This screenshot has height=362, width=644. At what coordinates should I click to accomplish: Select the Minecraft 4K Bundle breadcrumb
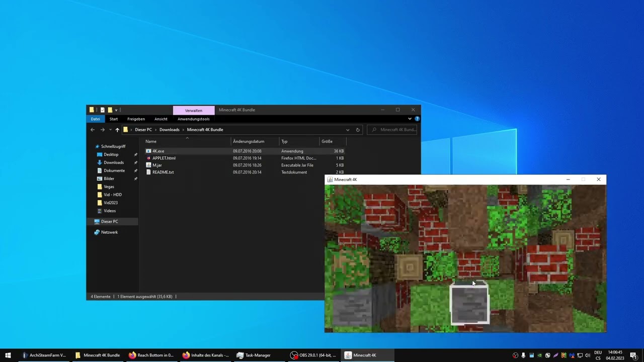click(x=205, y=130)
